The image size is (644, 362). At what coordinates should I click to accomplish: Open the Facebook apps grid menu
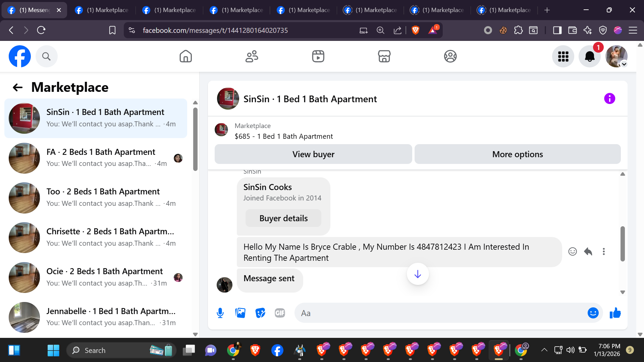point(563,56)
